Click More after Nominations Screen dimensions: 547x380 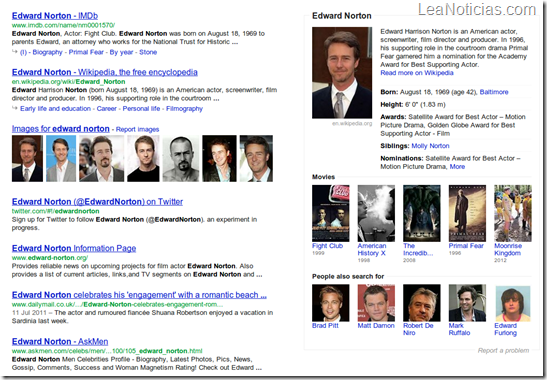point(457,167)
